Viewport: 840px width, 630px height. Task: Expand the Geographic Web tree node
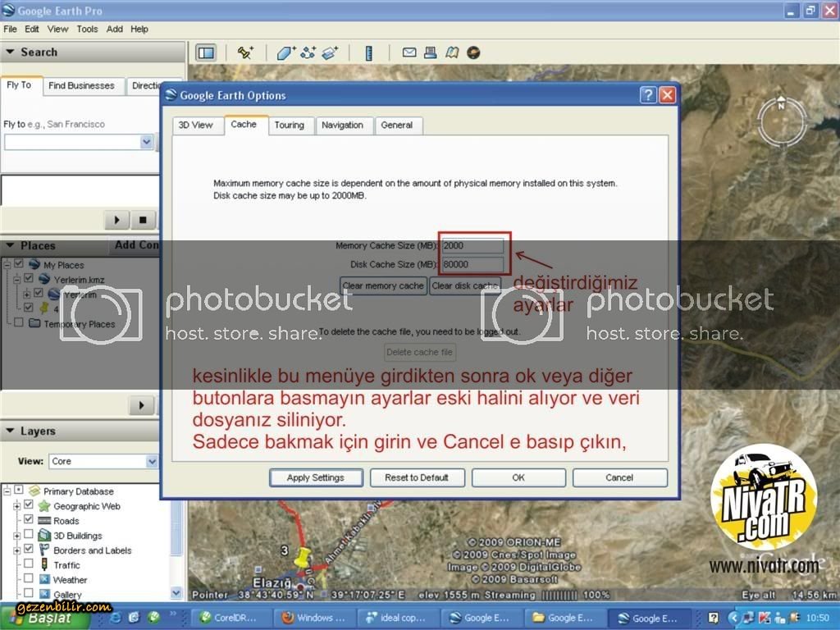click(x=16, y=506)
